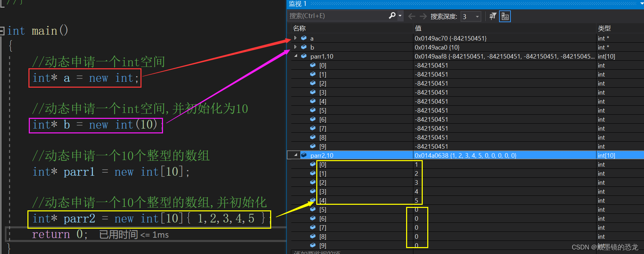Toggle the tab-view toolbar button
The image size is (644, 254).
[505, 16]
